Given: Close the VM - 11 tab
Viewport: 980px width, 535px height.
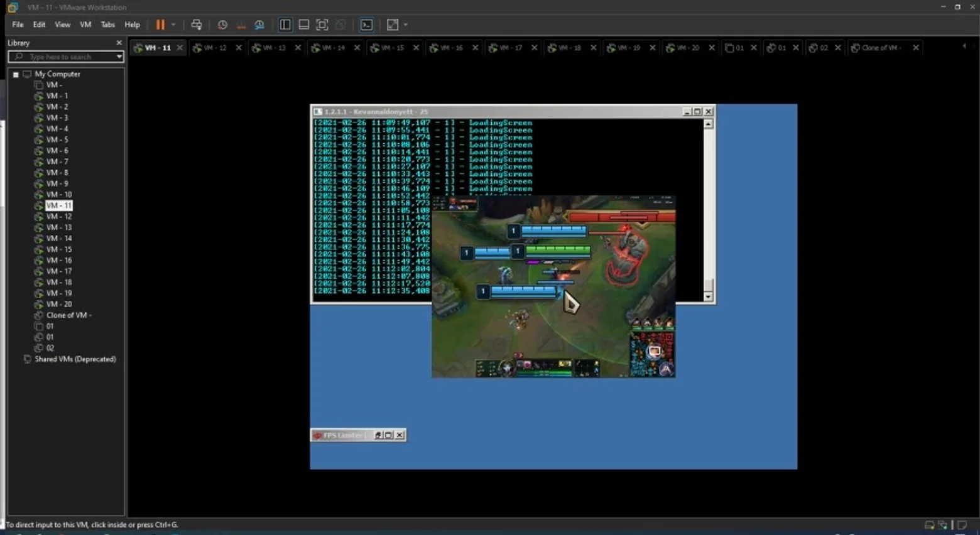Looking at the screenshot, I should pos(180,48).
